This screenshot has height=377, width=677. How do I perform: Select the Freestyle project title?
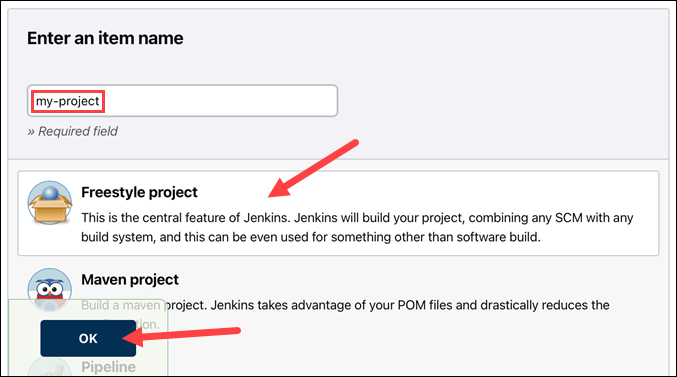[139, 192]
